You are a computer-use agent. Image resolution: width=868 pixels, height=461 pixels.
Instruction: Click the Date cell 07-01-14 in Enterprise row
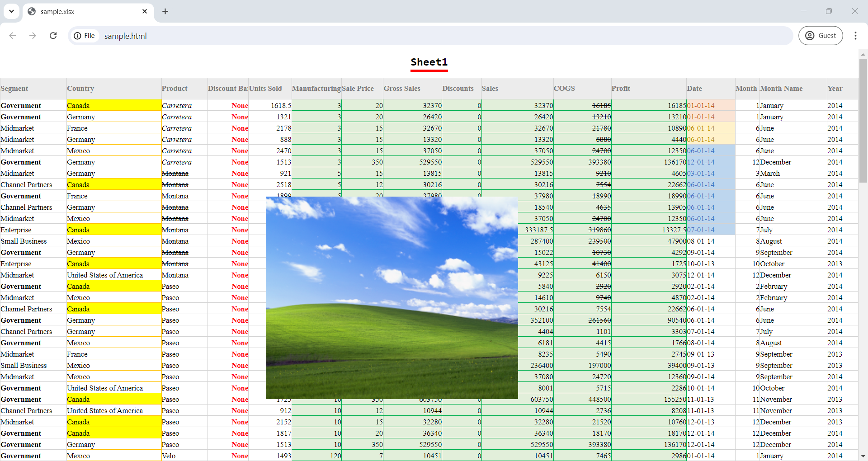[711, 230]
